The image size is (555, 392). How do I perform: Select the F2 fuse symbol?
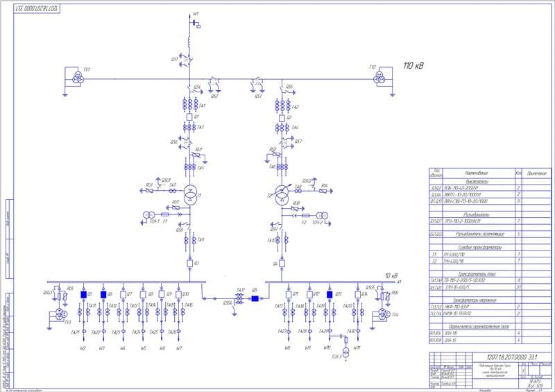click(x=306, y=215)
